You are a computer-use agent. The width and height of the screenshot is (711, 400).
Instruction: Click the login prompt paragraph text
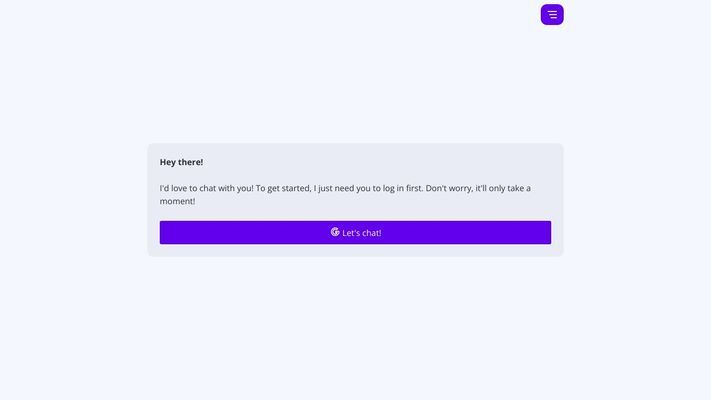coord(345,195)
